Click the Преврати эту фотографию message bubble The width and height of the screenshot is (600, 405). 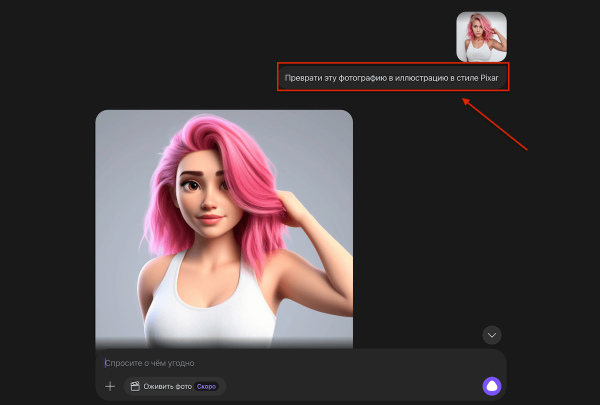393,78
